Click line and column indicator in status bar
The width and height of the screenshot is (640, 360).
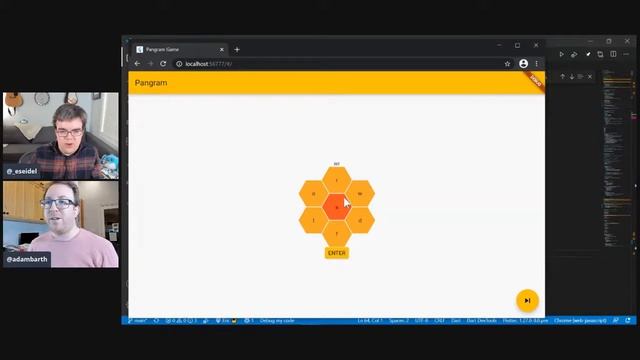click(x=370, y=321)
